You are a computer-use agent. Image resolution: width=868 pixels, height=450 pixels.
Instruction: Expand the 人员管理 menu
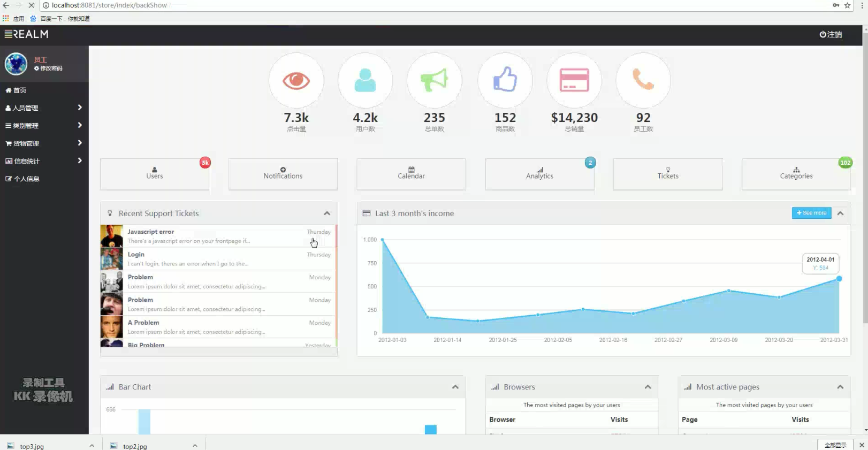tap(44, 108)
